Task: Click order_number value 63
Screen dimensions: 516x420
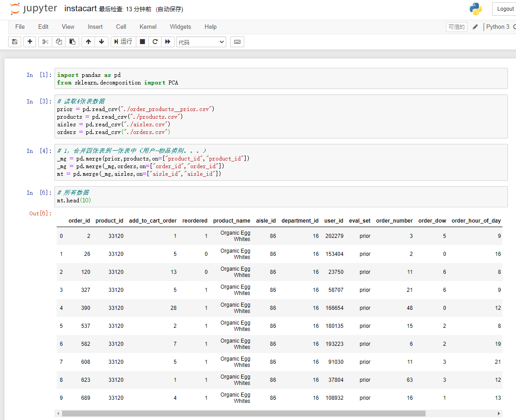Action: [409, 380]
